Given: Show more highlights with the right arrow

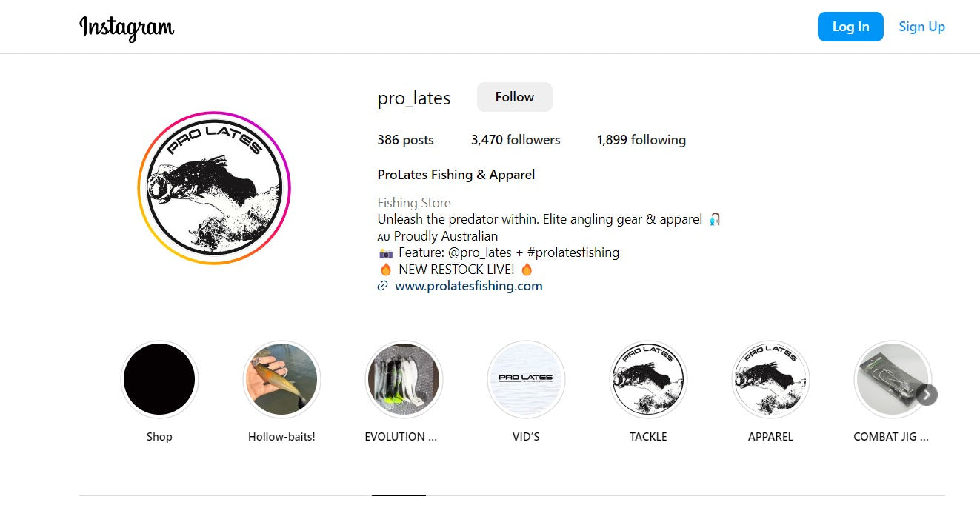Looking at the screenshot, I should pos(927,395).
